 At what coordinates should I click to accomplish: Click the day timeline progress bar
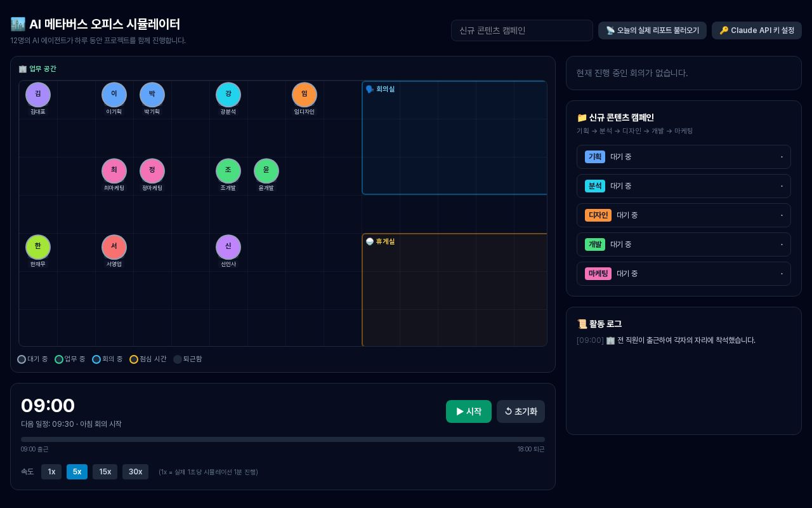tap(283, 439)
